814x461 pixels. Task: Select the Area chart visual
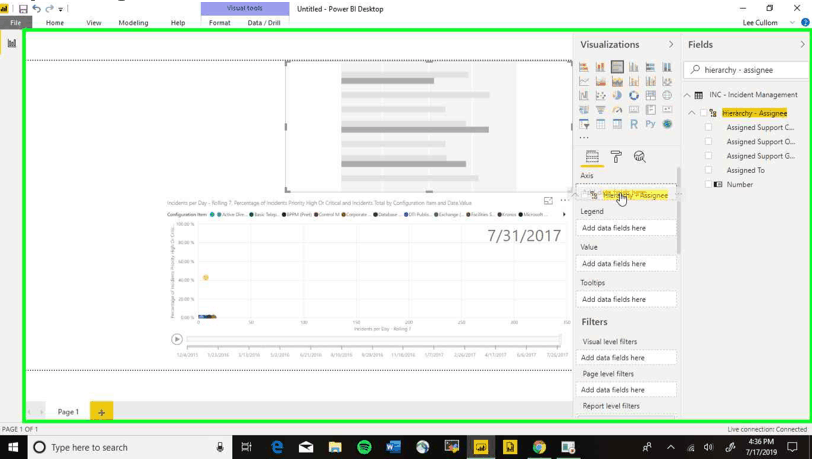click(x=601, y=81)
